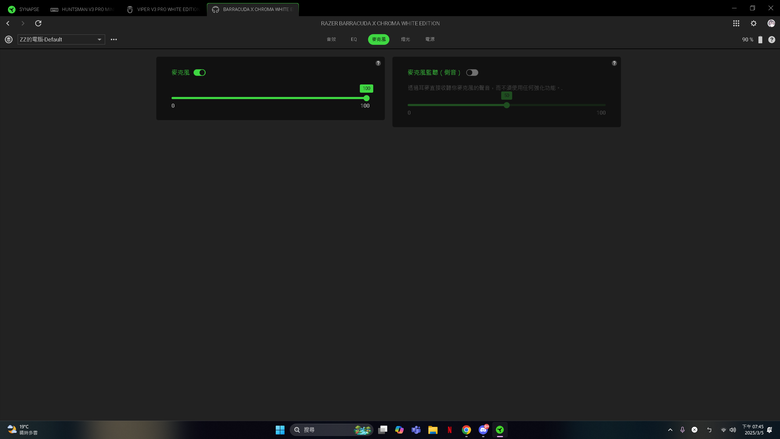Open the volume tray icon
Screen dimensions: 780x439
(733, 430)
